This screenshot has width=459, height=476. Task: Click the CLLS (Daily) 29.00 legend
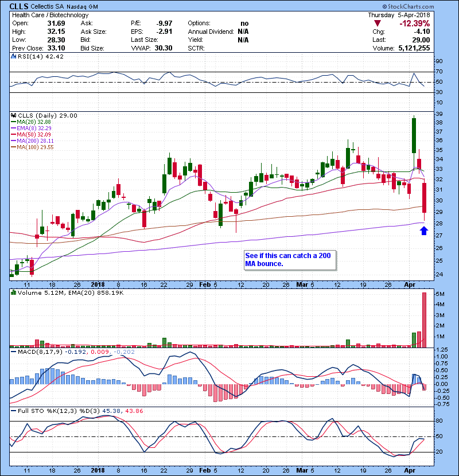(48, 115)
